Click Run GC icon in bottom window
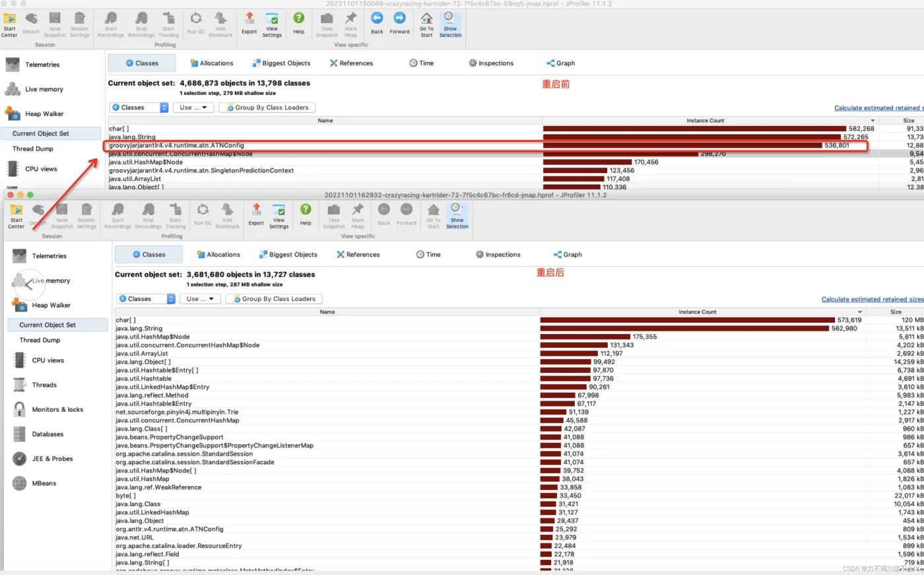 point(203,215)
